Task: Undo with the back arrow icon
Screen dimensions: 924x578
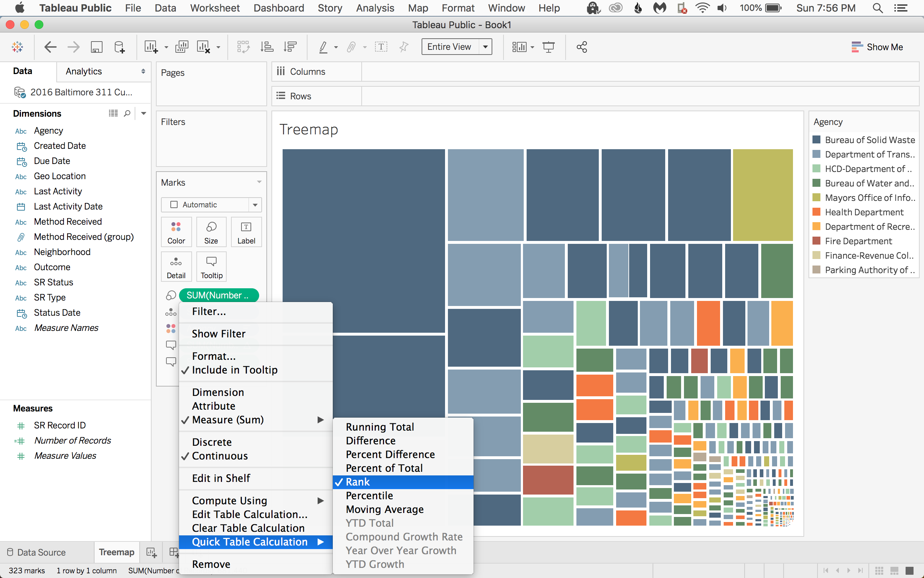Action: [x=51, y=47]
